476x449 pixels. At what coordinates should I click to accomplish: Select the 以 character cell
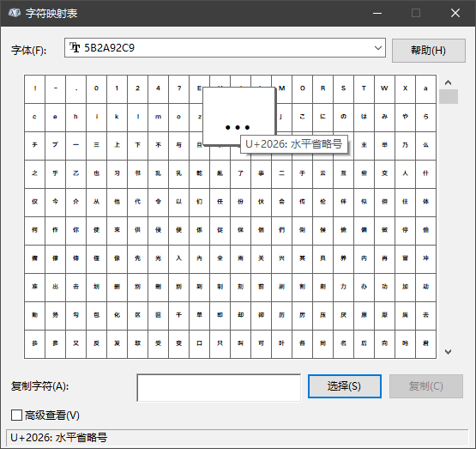coord(178,203)
